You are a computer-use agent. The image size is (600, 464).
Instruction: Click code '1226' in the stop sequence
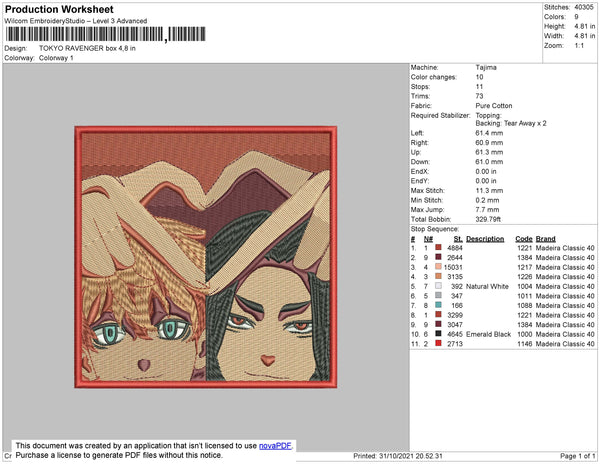point(525,277)
